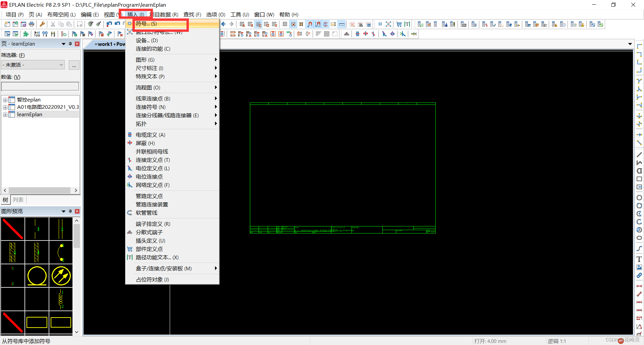This screenshot has height=345, width=644.
Task: Click the cut scissors icon
Action: (x=53, y=24)
